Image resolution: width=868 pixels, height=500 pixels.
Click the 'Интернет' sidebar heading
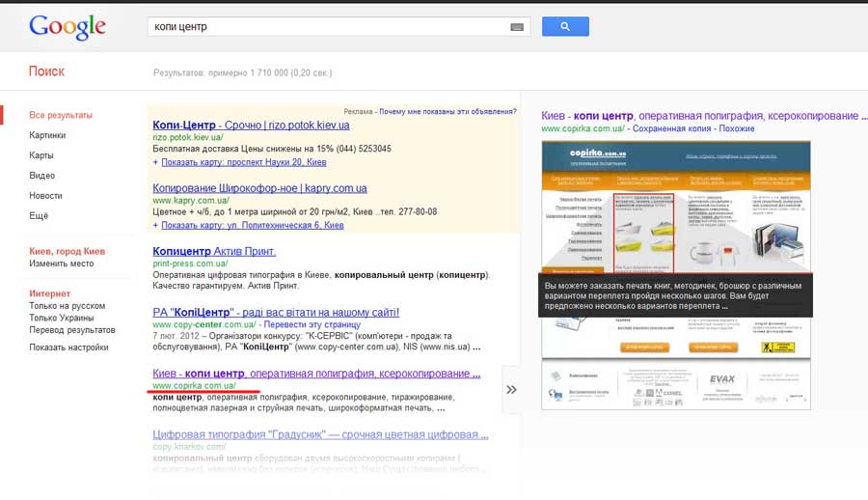coord(50,293)
